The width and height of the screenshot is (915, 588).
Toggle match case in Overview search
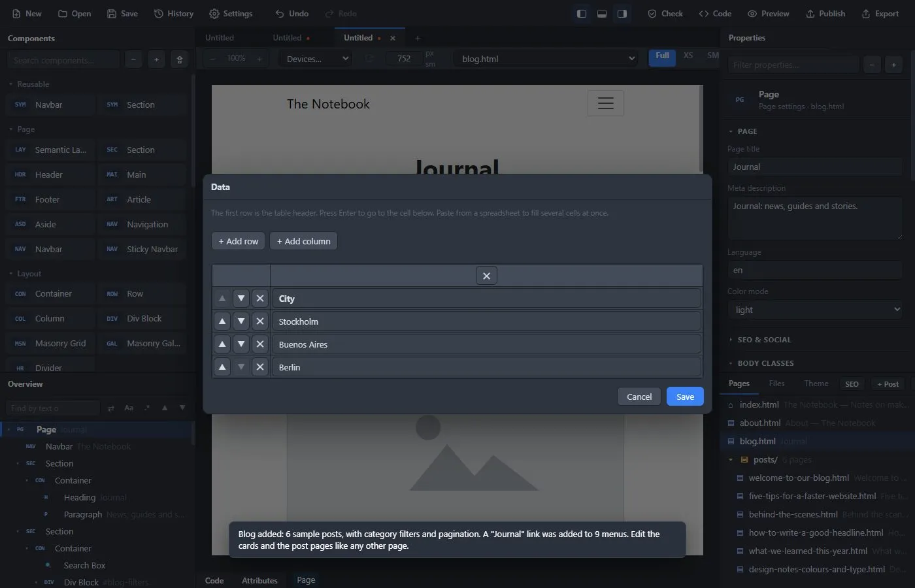coord(129,408)
